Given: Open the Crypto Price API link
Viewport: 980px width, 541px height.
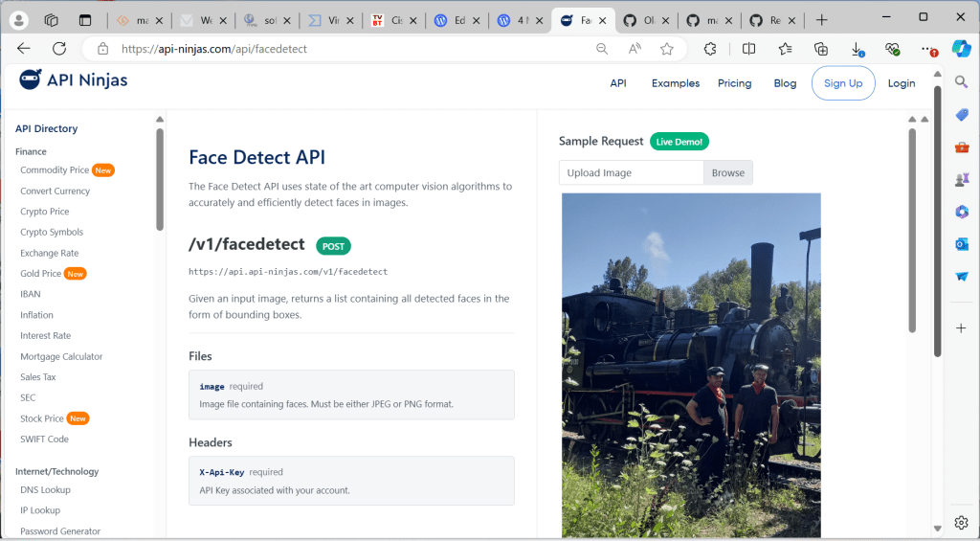Looking at the screenshot, I should [x=45, y=212].
